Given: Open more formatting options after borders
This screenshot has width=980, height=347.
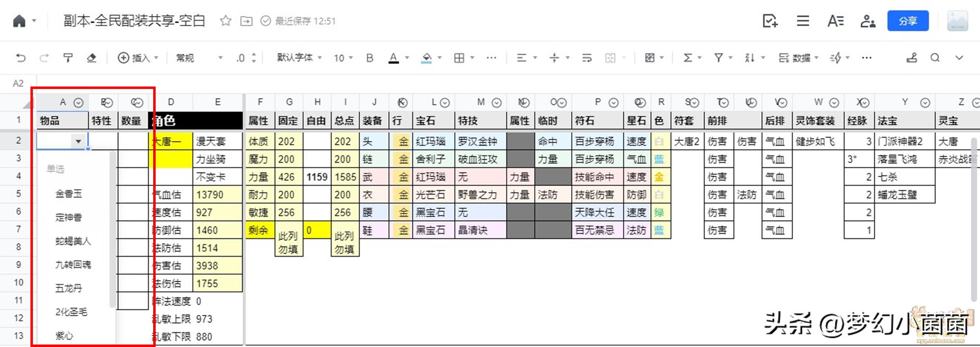Looking at the screenshot, I should click(x=491, y=58).
